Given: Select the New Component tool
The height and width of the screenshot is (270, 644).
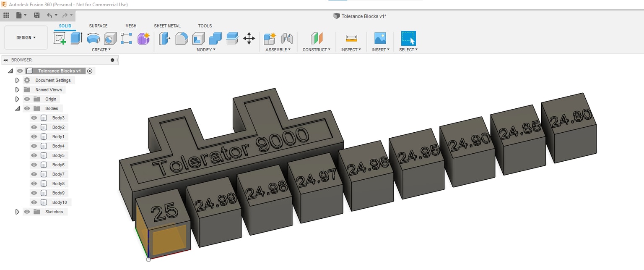Looking at the screenshot, I should [x=270, y=39].
